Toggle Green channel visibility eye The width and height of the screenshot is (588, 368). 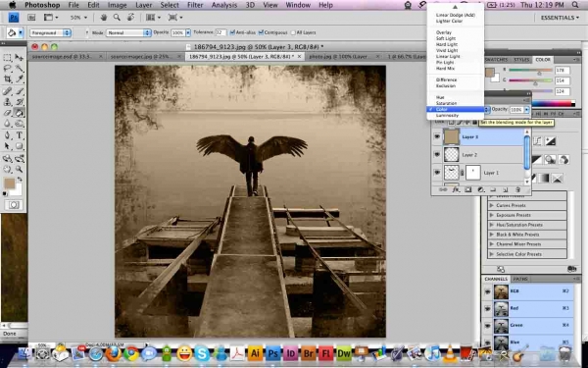tap(487, 325)
